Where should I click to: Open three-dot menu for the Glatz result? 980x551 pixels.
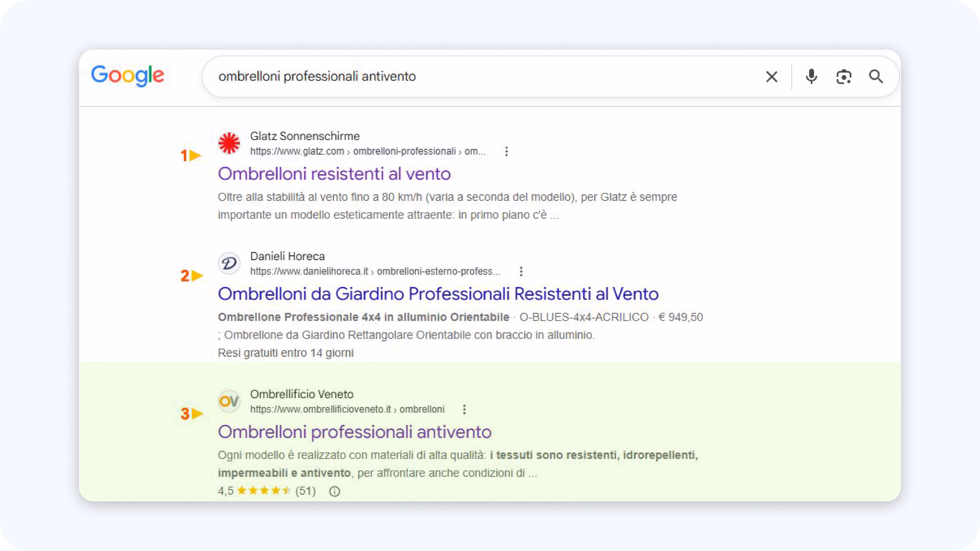tap(506, 151)
